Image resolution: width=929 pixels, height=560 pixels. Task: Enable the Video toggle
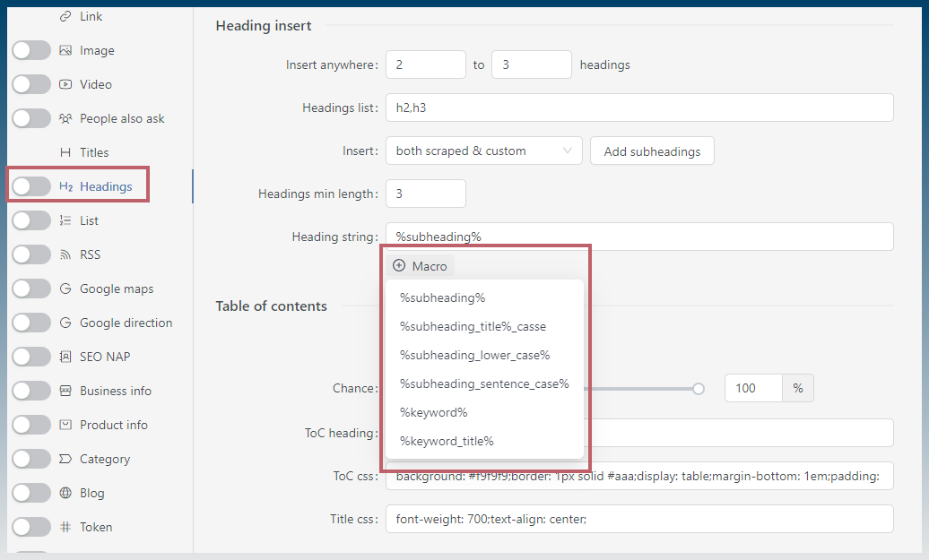click(31, 84)
